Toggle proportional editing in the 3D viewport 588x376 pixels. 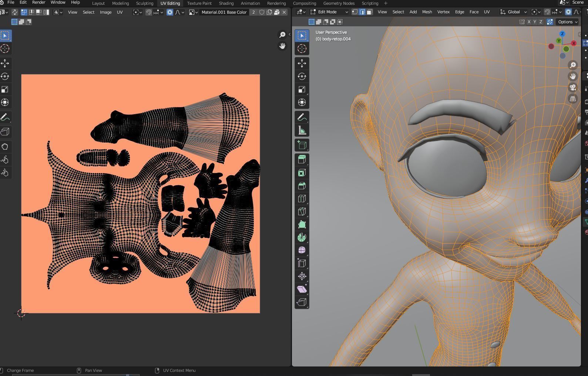[x=568, y=12]
